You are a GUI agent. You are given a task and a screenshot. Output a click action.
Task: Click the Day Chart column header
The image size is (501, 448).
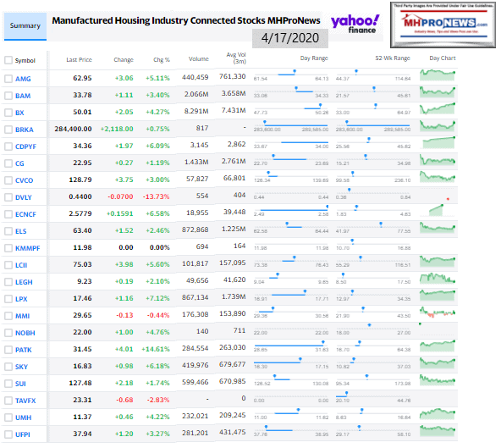click(x=443, y=58)
